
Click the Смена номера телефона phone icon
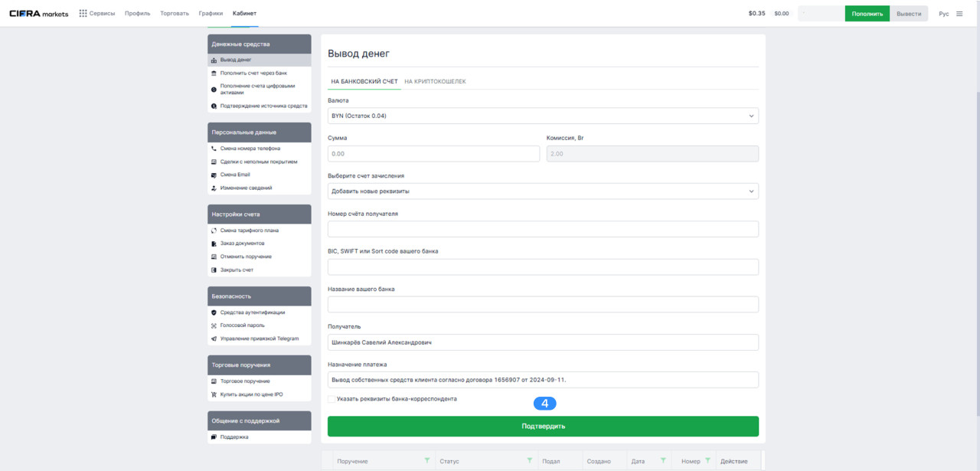(214, 149)
